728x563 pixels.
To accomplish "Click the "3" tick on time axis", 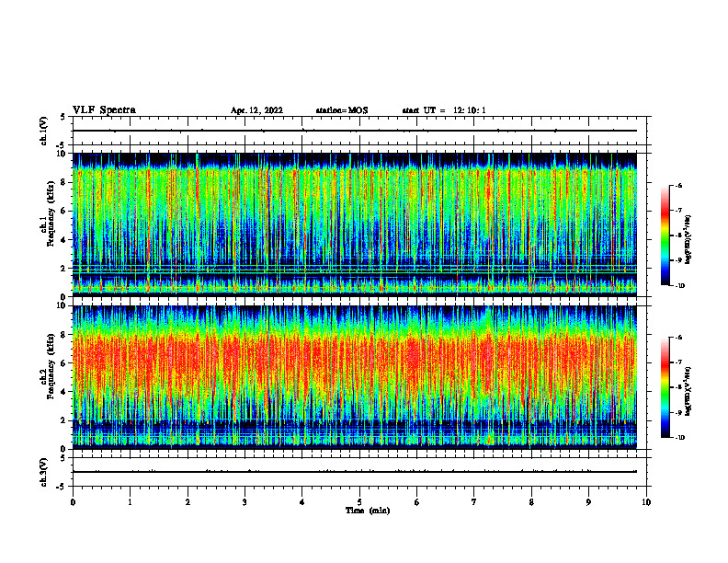I will click(245, 502).
